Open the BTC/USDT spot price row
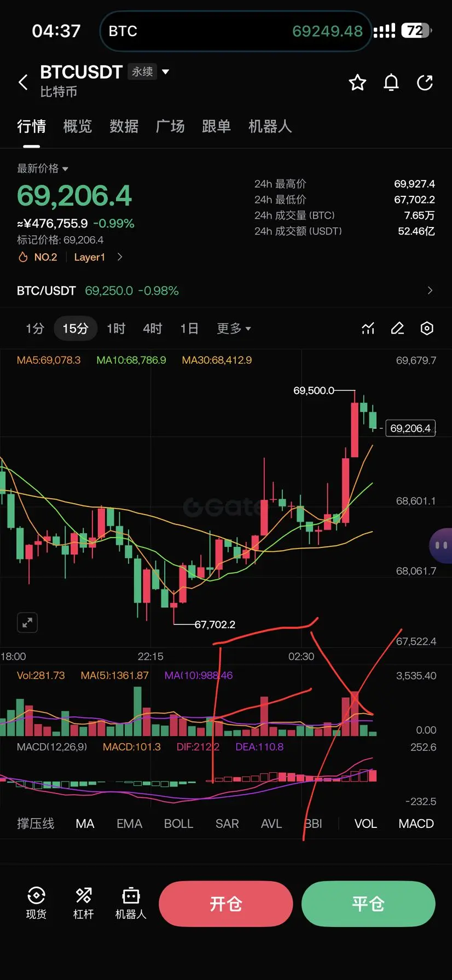 click(226, 290)
